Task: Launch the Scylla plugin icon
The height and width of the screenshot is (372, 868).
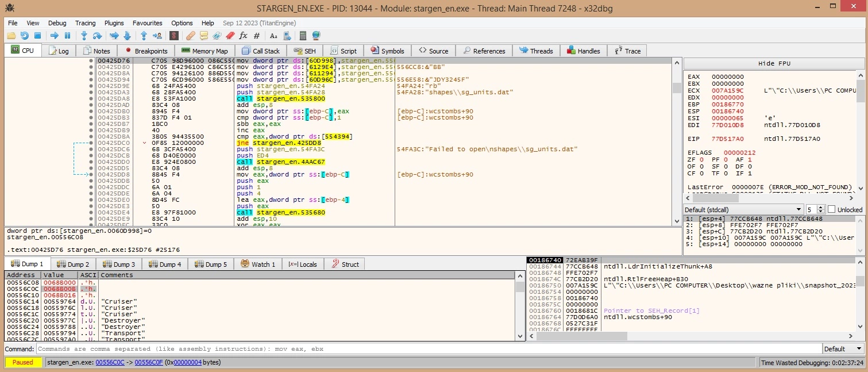Action: point(173,36)
